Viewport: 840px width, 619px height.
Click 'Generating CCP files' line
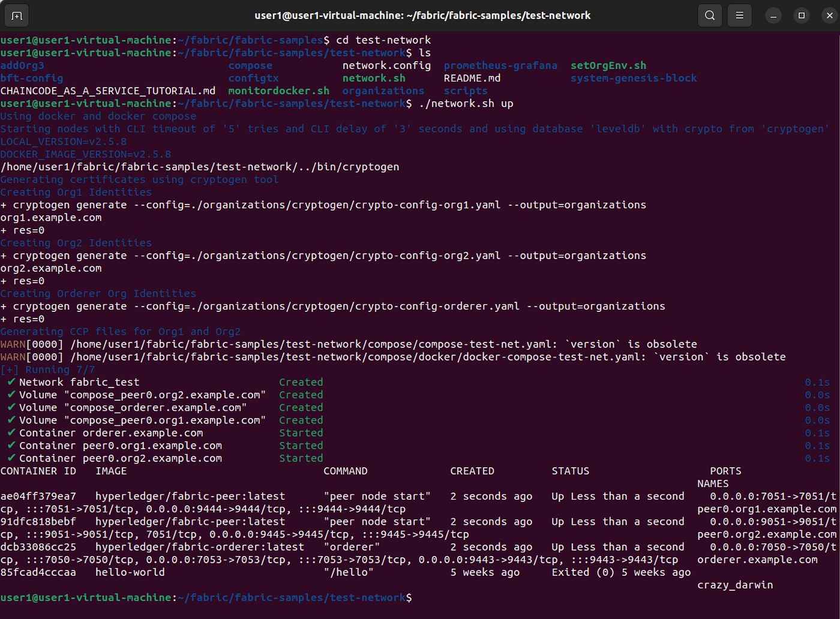pyautogui.click(x=121, y=332)
